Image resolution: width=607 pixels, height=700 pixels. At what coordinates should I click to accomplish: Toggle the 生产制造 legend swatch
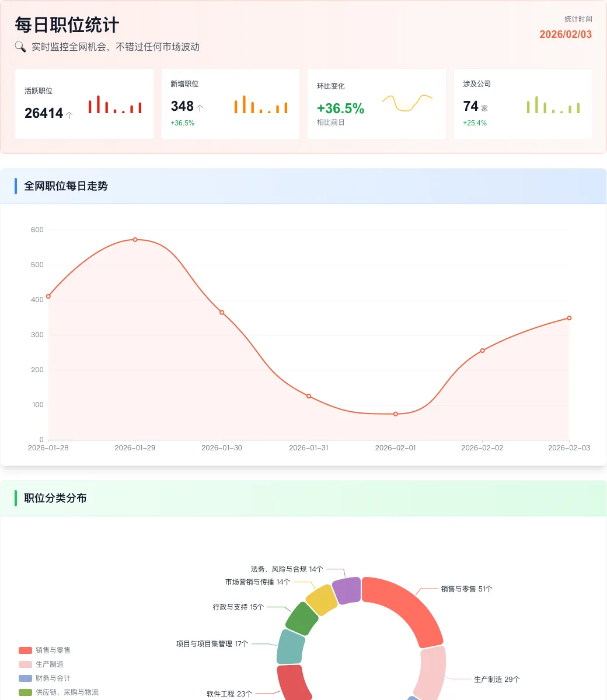[25, 664]
